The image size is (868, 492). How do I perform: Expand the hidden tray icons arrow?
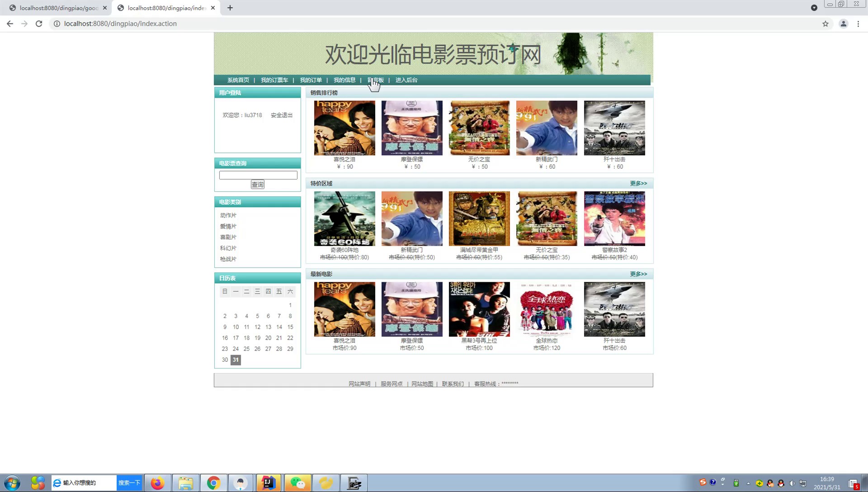tap(748, 483)
